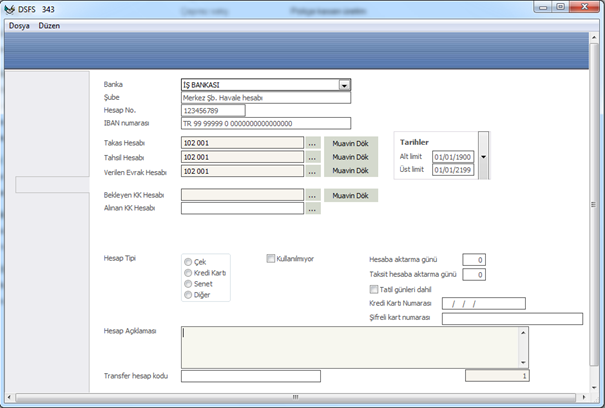Open browse ellipsis next to Bekleyen KK Hesabı
Image resolution: width=605 pixels, height=408 pixels.
click(313, 195)
